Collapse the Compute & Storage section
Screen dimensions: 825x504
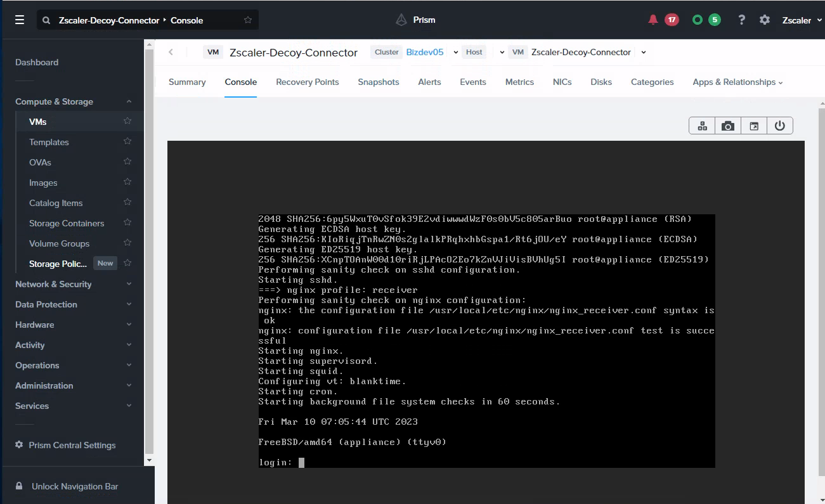click(x=129, y=101)
